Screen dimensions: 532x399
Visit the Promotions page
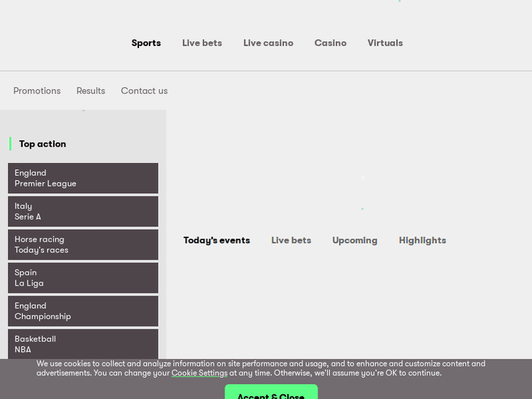pos(37,91)
